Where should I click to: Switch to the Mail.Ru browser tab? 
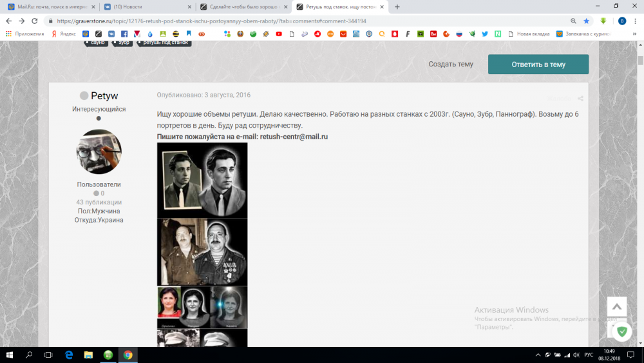pyautogui.click(x=48, y=6)
